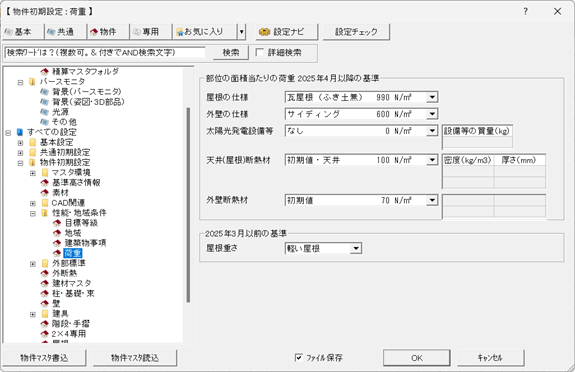Collapse the 性能・地域条件 tree node

(x=33, y=214)
